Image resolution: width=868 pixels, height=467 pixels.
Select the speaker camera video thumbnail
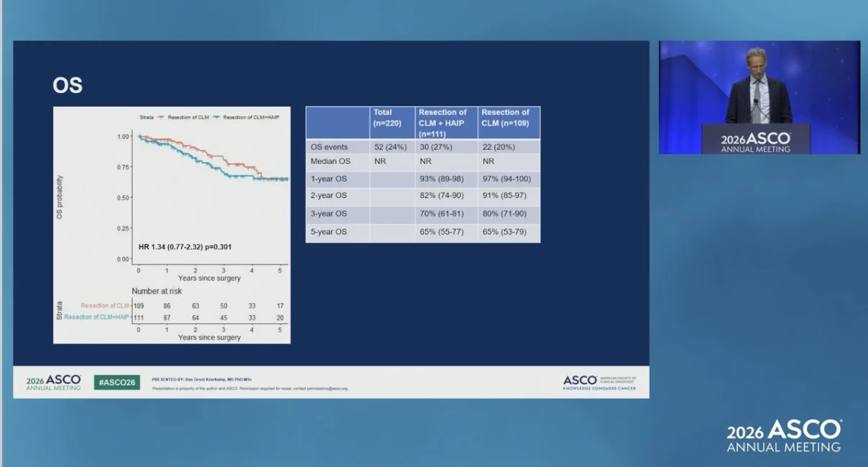pyautogui.click(x=759, y=97)
